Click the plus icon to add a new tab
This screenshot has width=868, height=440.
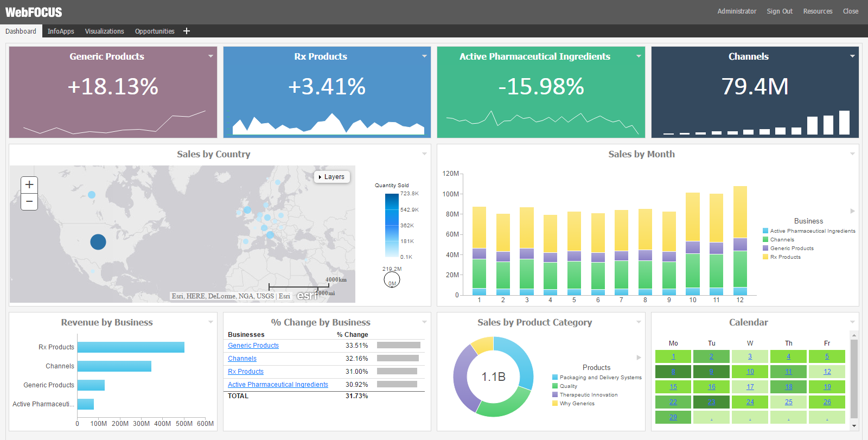pos(187,31)
